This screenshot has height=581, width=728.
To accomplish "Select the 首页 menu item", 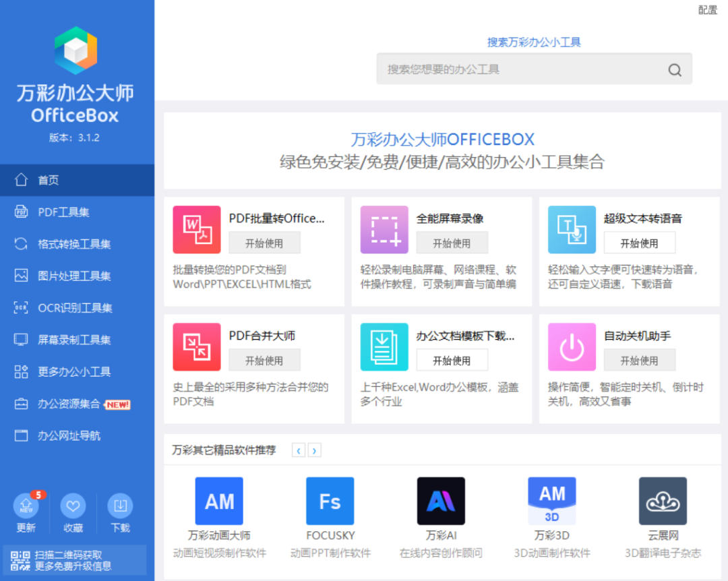I will click(77, 180).
